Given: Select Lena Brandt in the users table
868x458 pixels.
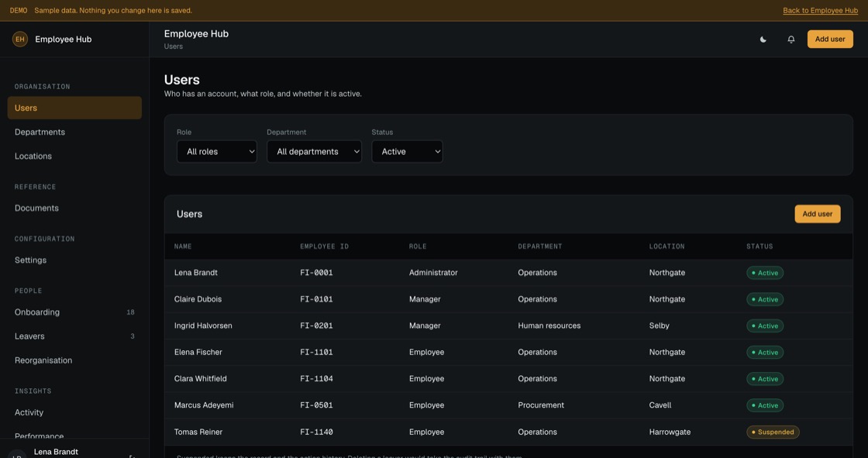Looking at the screenshot, I should tap(196, 273).
